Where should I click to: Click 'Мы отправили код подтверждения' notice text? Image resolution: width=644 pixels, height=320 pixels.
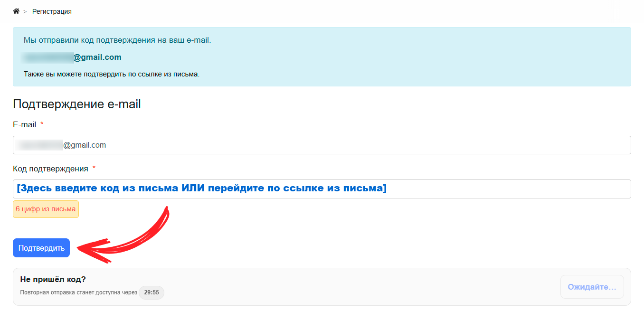pos(117,40)
